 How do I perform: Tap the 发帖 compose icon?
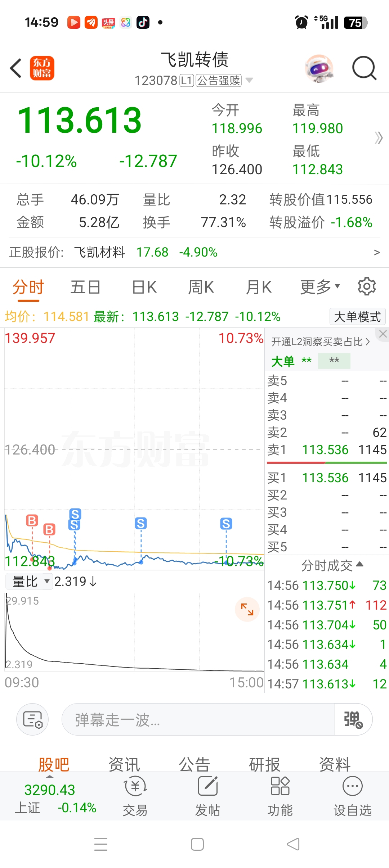point(208,786)
